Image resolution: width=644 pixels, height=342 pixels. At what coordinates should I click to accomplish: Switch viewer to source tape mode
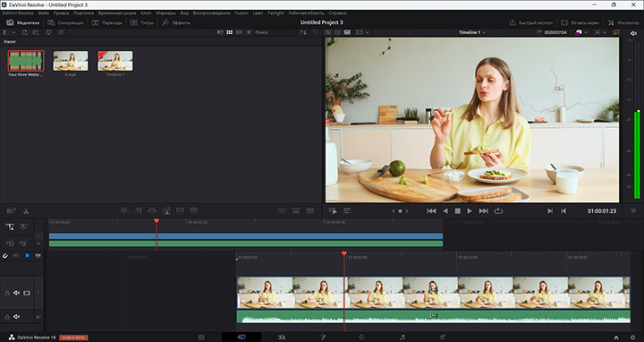click(337, 32)
